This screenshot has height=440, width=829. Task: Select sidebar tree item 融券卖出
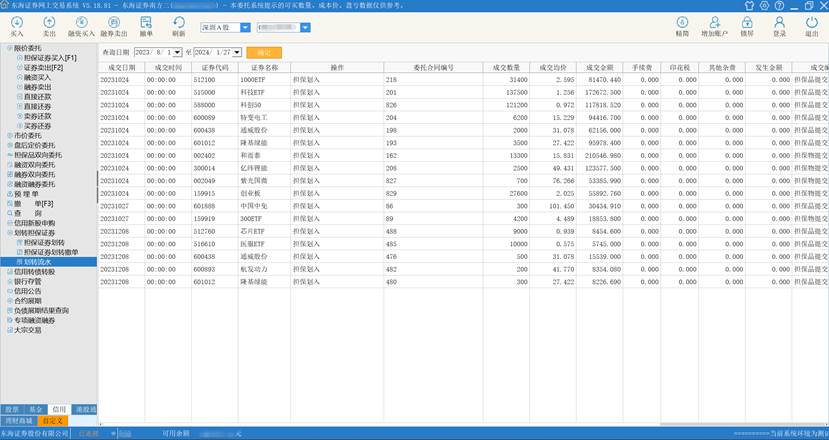[x=38, y=87]
